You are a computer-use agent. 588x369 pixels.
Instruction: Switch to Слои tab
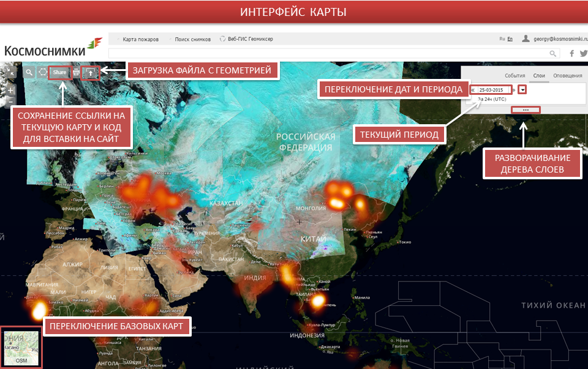coord(539,76)
